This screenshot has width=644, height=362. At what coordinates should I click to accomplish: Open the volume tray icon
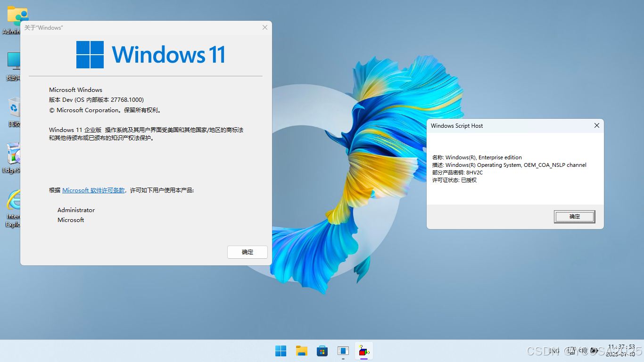[x=583, y=351]
